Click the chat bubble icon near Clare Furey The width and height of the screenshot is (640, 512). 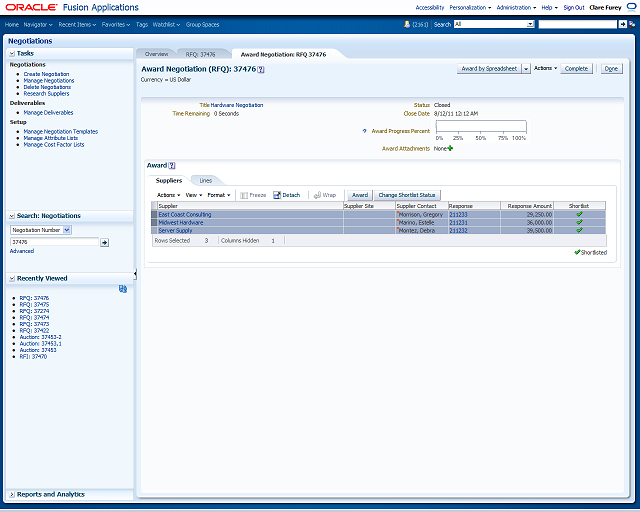pyautogui.click(x=631, y=7)
